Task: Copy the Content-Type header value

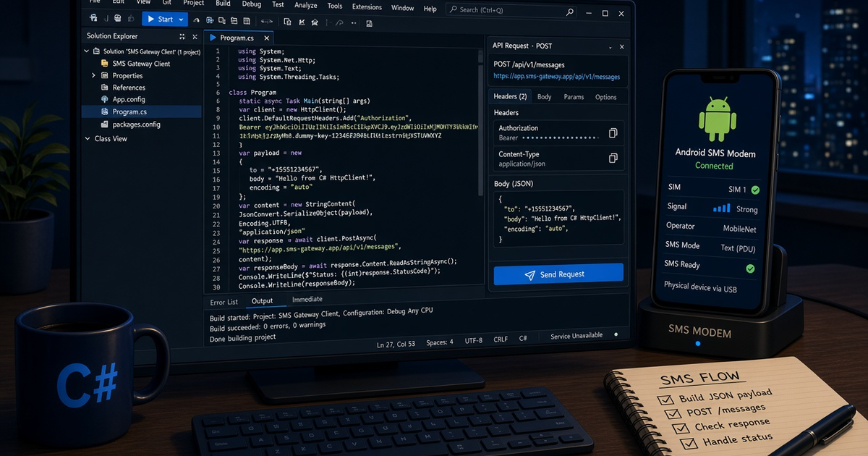Action: coord(613,158)
